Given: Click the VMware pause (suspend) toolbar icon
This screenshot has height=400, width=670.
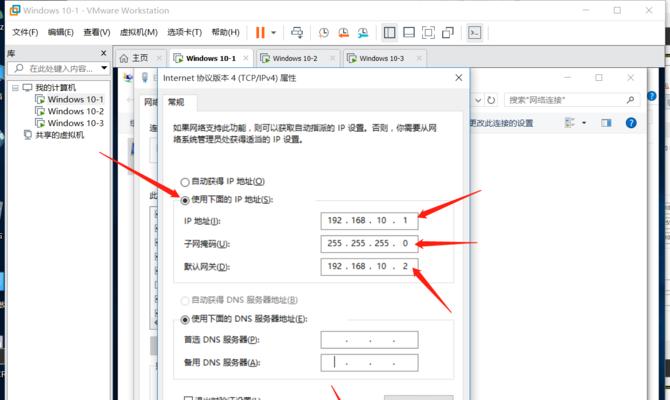Looking at the screenshot, I should click(x=260, y=32).
